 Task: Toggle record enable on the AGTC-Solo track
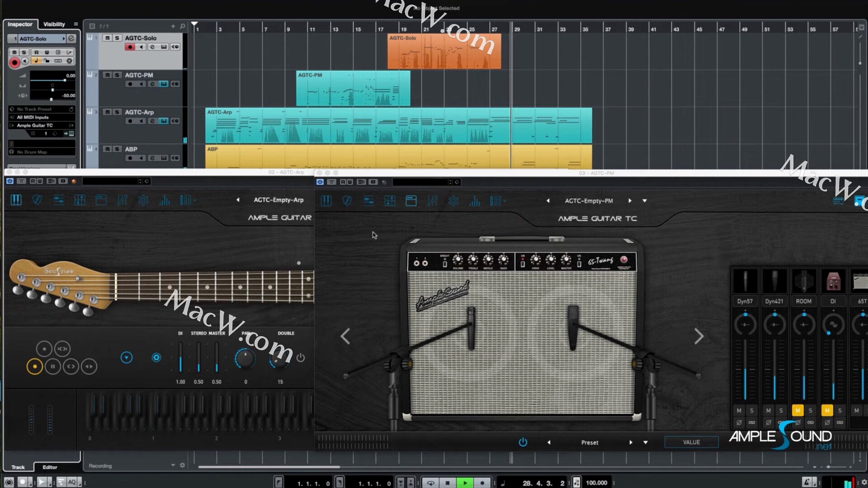coord(130,47)
